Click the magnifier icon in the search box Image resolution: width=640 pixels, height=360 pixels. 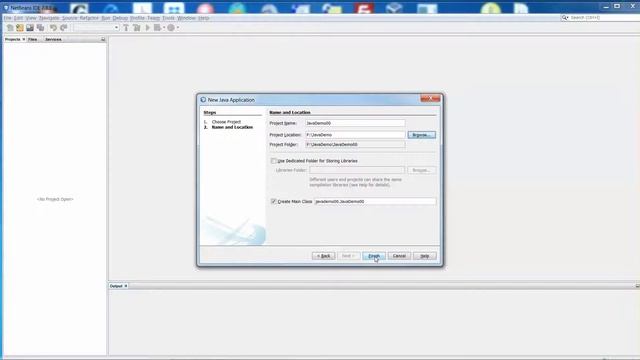(x=565, y=18)
